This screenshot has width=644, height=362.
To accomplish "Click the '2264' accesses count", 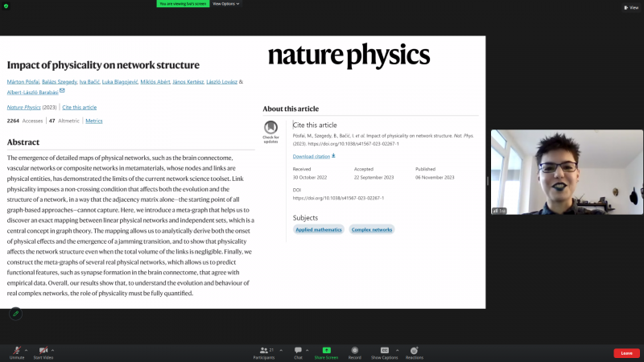I will (x=13, y=121).
